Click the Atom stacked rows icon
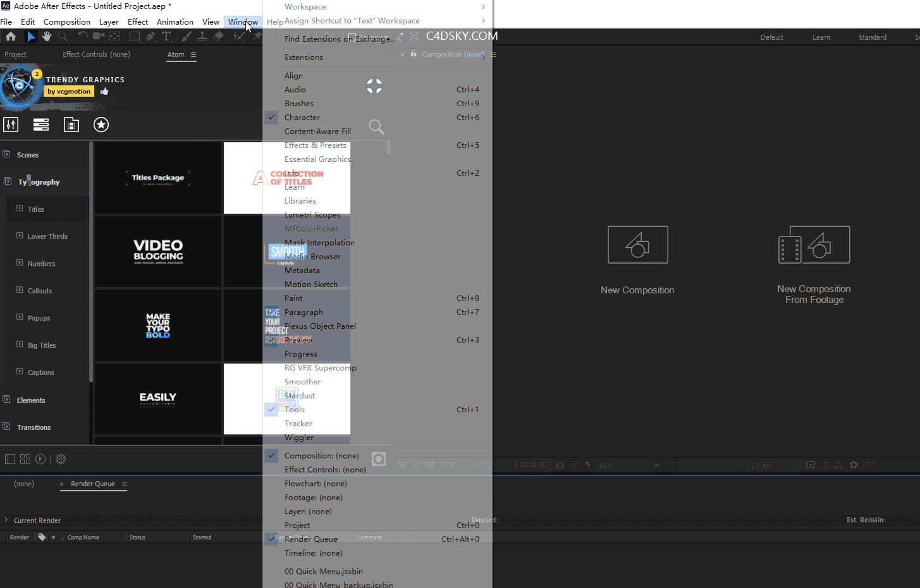The height and width of the screenshot is (588, 920). 41,125
